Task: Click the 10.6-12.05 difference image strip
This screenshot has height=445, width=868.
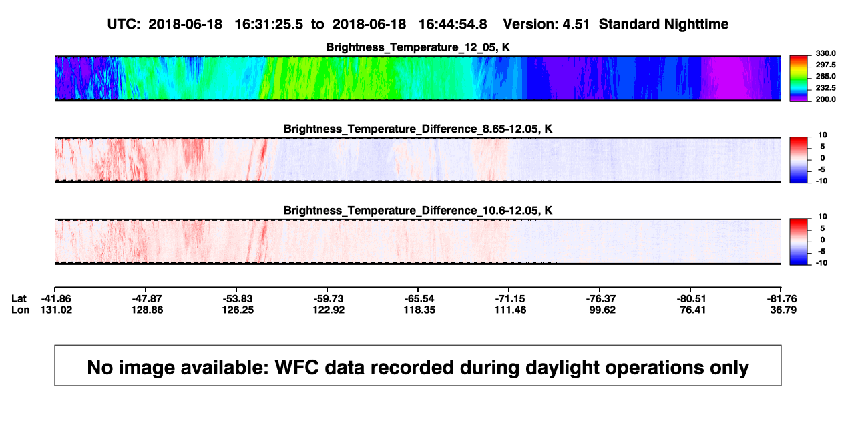Action: point(417,242)
